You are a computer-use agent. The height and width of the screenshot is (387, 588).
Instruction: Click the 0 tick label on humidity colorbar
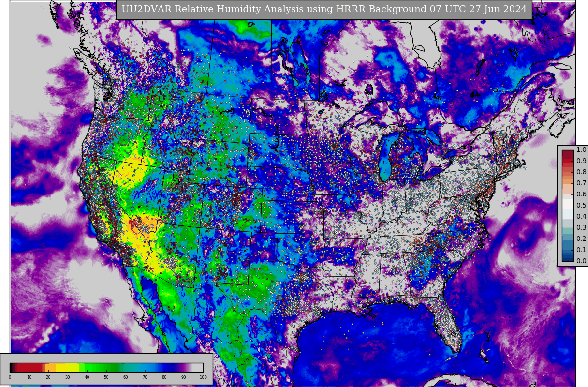coord(10,377)
